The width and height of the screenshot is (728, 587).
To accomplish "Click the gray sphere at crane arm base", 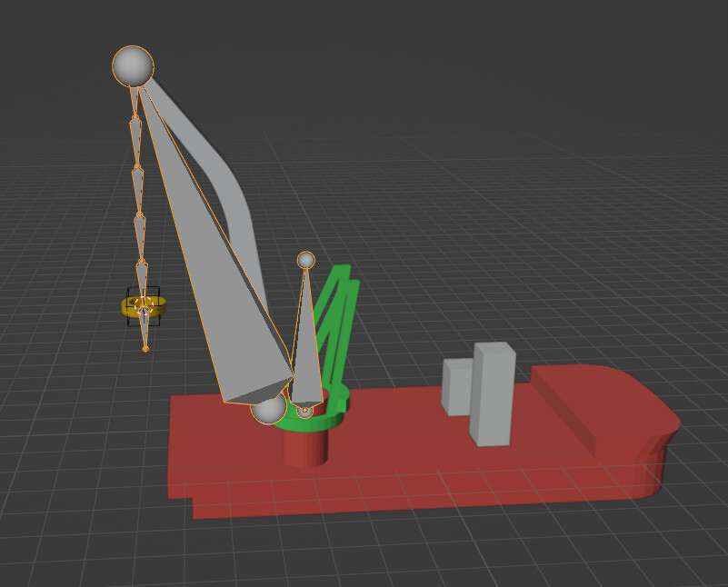I will [x=269, y=408].
